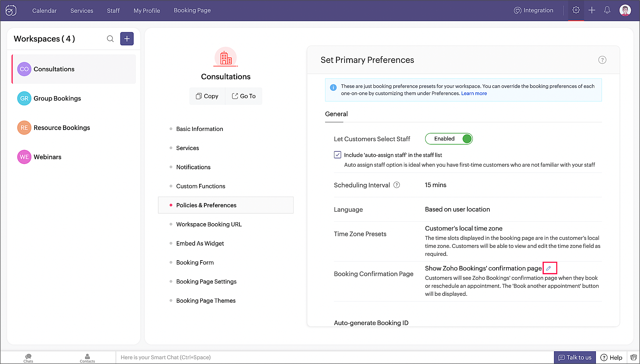Add a new workspace with plus button
This screenshot has width=640, height=364.
127,39
